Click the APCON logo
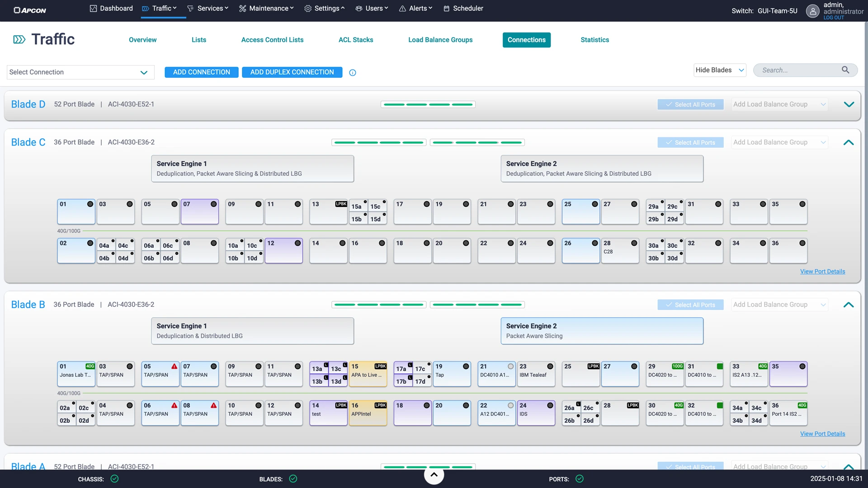This screenshot has height=488, width=868. 30,10
